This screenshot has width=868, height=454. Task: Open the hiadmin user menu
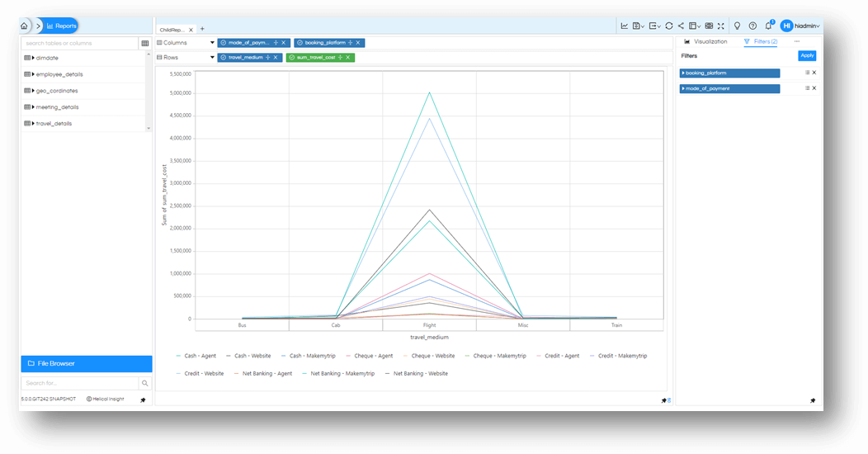tap(800, 26)
